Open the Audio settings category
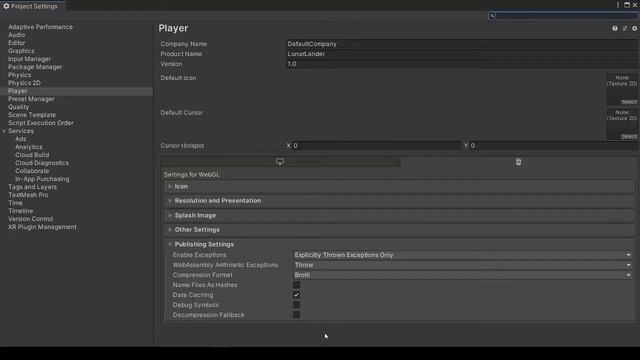 point(17,35)
